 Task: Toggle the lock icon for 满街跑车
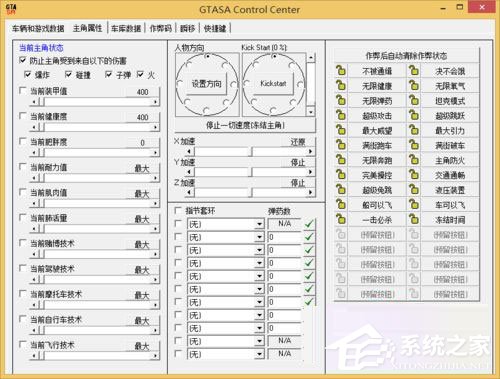pos(341,145)
